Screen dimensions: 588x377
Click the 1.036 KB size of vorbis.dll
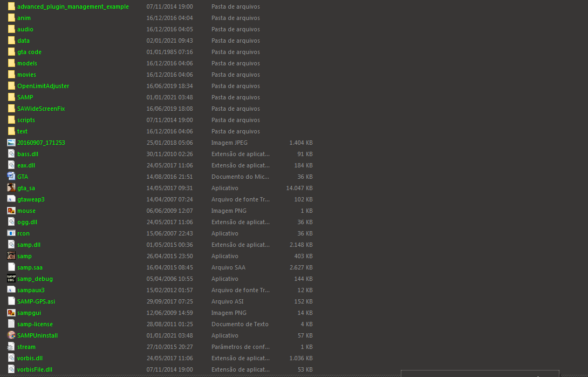click(x=301, y=358)
